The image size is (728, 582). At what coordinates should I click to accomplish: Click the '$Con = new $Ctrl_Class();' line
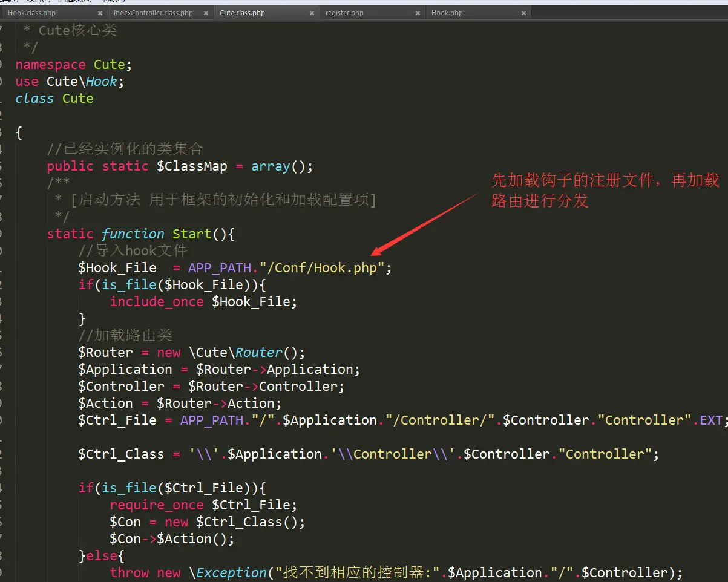[x=208, y=522]
